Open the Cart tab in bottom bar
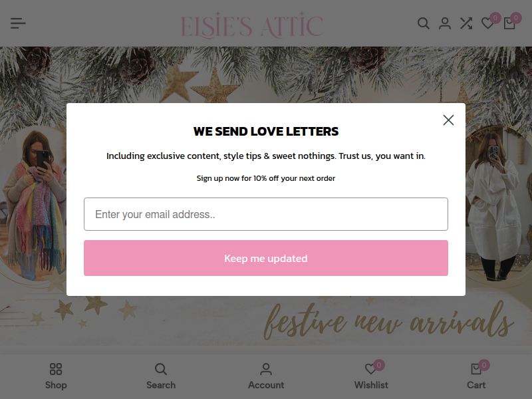 click(476, 376)
